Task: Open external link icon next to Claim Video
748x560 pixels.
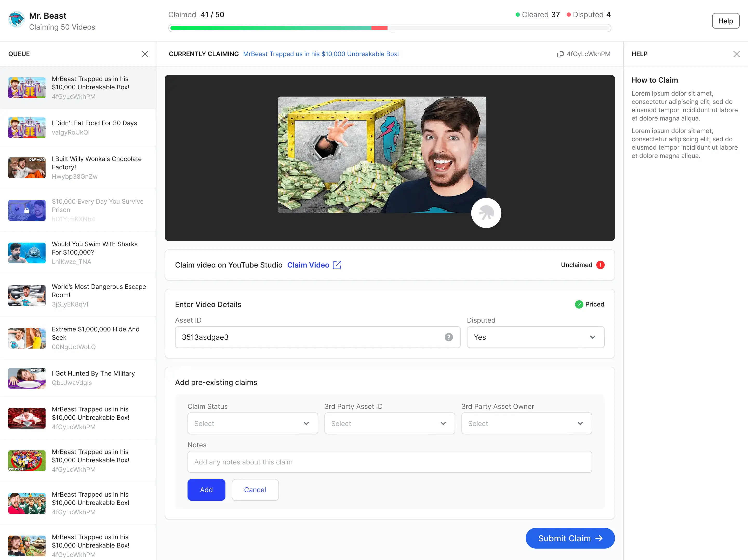Action: (337, 265)
